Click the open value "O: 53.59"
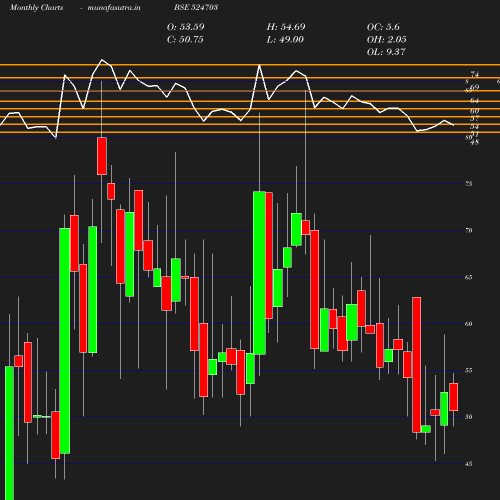 click(x=186, y=27)
